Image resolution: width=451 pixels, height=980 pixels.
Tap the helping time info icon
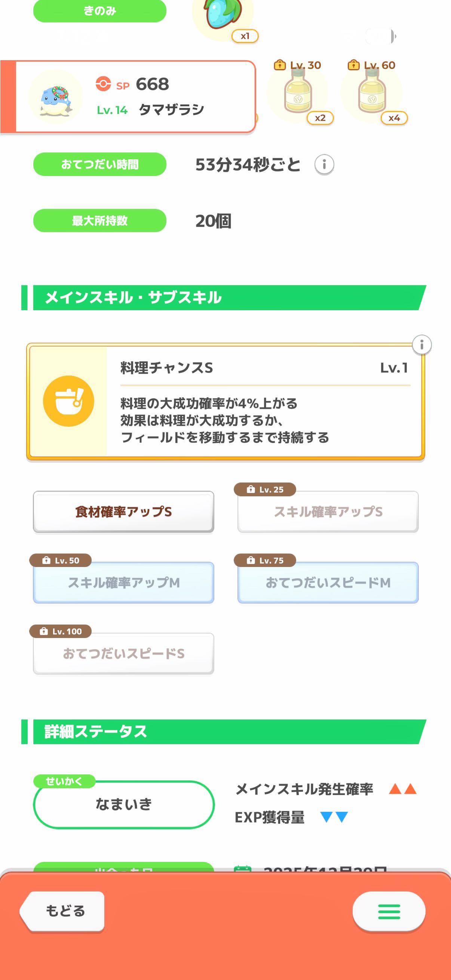point(324,164)
